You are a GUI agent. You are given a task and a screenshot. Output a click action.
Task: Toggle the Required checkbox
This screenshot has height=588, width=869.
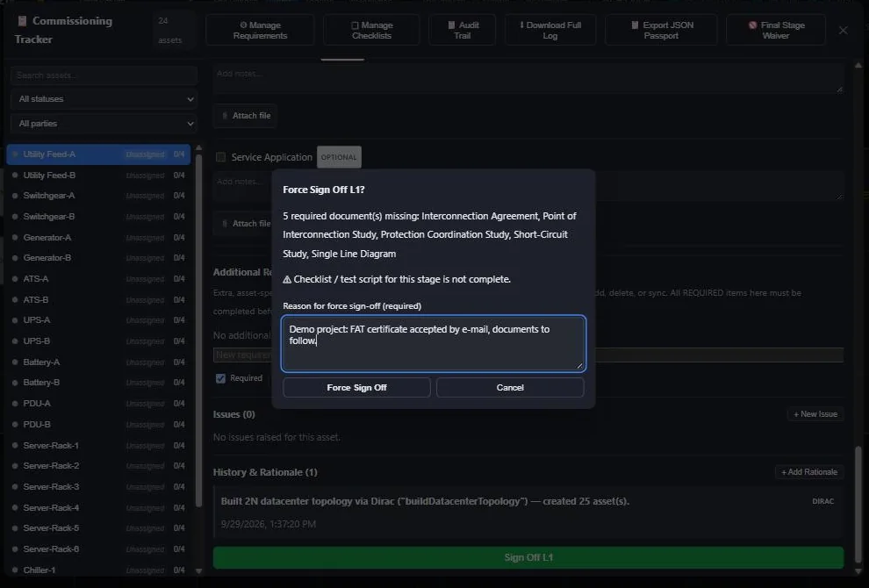point(220,378)
